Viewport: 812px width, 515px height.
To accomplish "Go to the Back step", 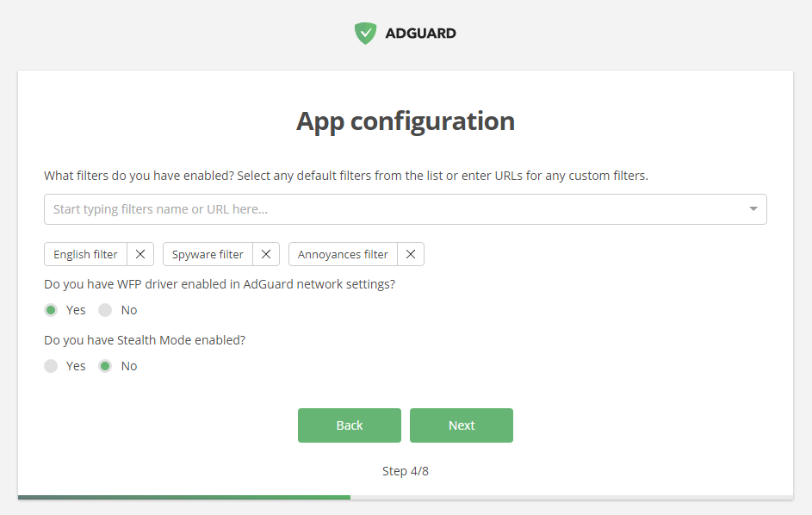I will (x=350, y=425).
